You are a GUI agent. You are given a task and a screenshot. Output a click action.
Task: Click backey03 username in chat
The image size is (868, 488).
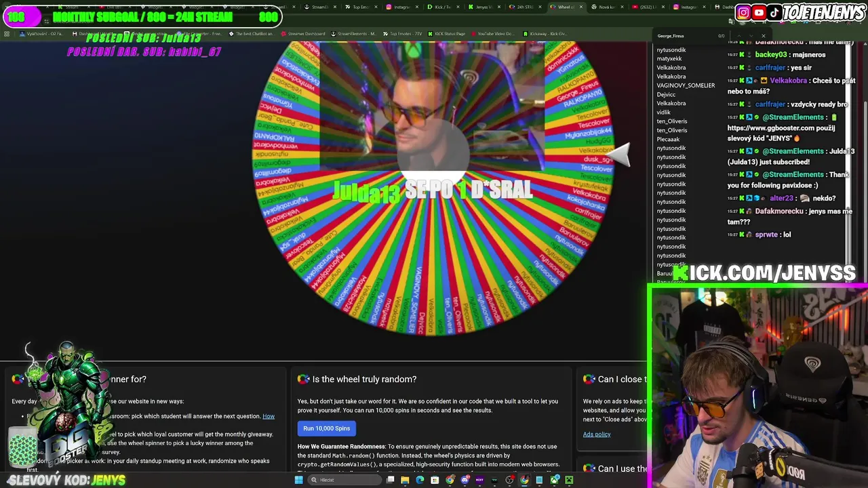(771, 55)
